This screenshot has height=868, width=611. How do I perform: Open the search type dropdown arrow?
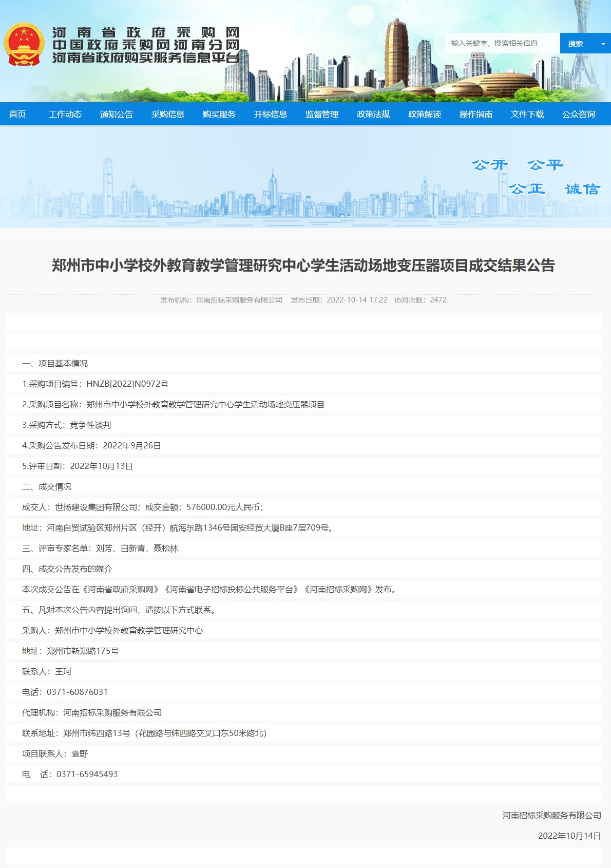click(603, 44)
